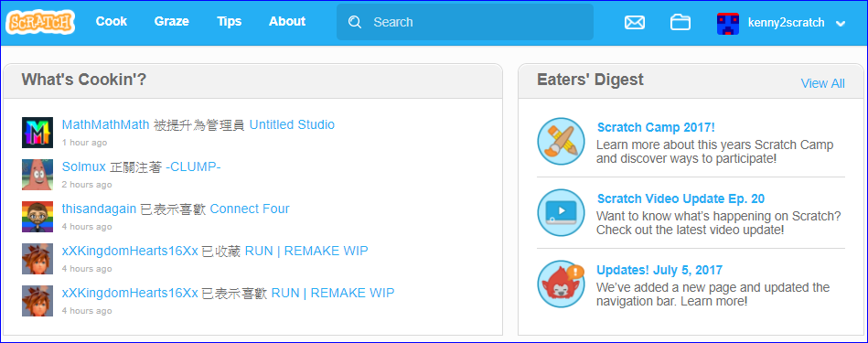The image size is (868, 343).
Task: Open the Connect Four project link
Action: 250,209
